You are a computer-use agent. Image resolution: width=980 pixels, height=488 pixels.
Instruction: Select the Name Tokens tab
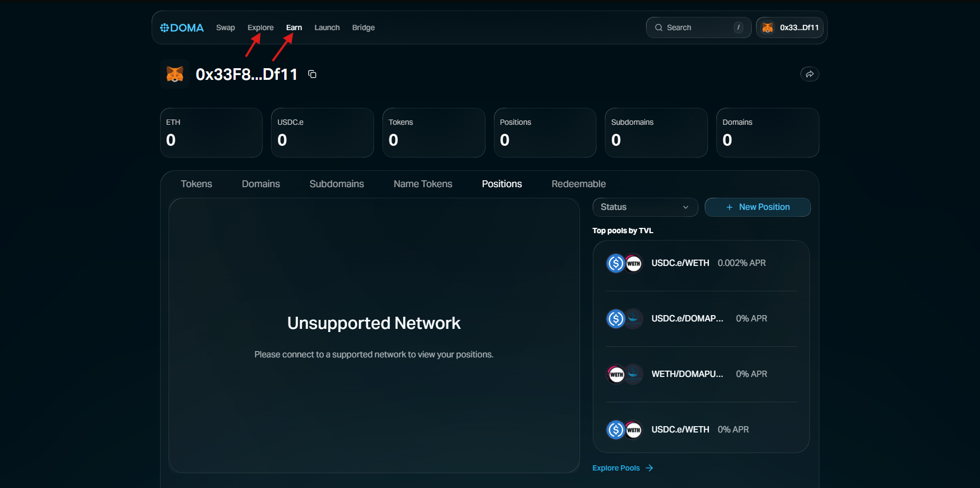click(423, 184)
